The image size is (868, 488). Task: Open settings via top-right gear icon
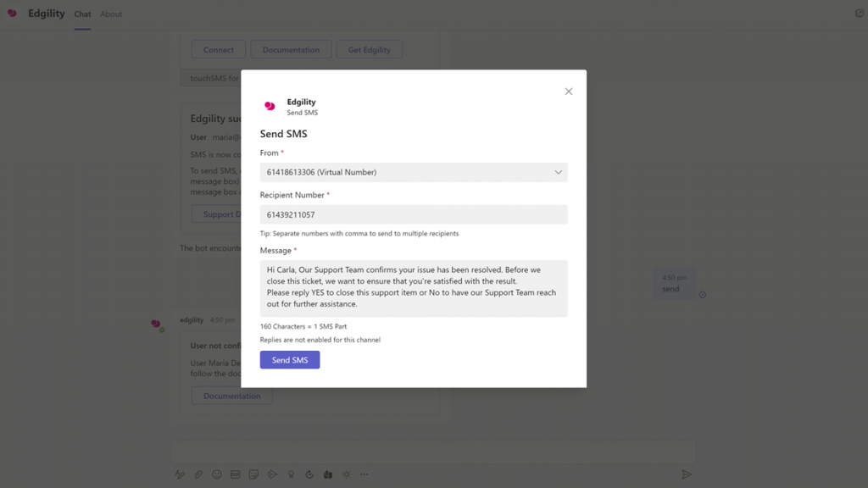pos(858,13)
